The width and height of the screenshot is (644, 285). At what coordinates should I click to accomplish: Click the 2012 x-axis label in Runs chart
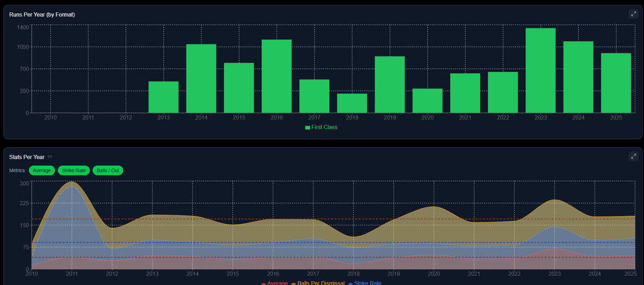pyautogui.click(x=126, y=117)
